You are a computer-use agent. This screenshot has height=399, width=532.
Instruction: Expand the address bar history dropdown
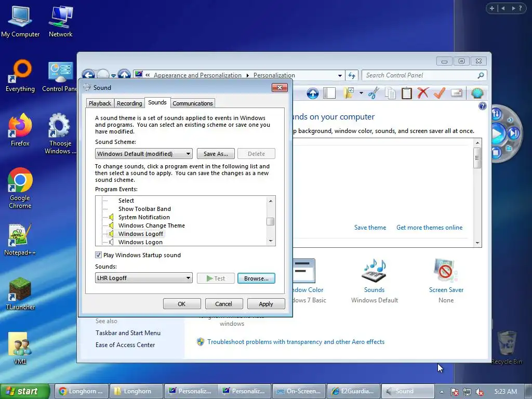tap(340, 76)
